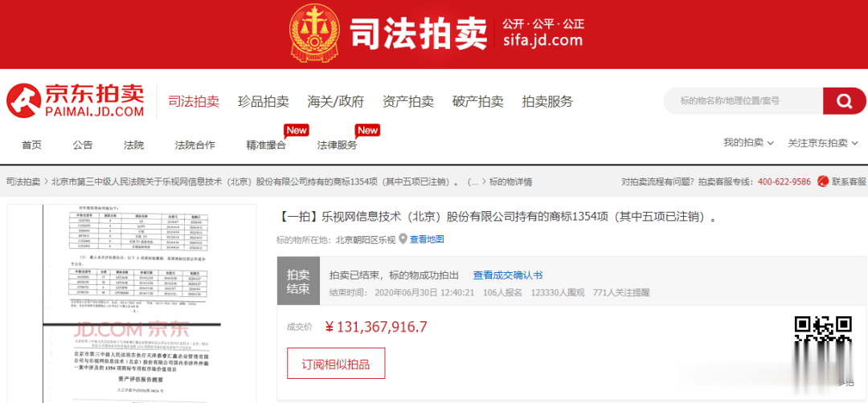Go to 首页 in submenu
The height and width of the screenshot is (403, 868).
coord(31,145)
